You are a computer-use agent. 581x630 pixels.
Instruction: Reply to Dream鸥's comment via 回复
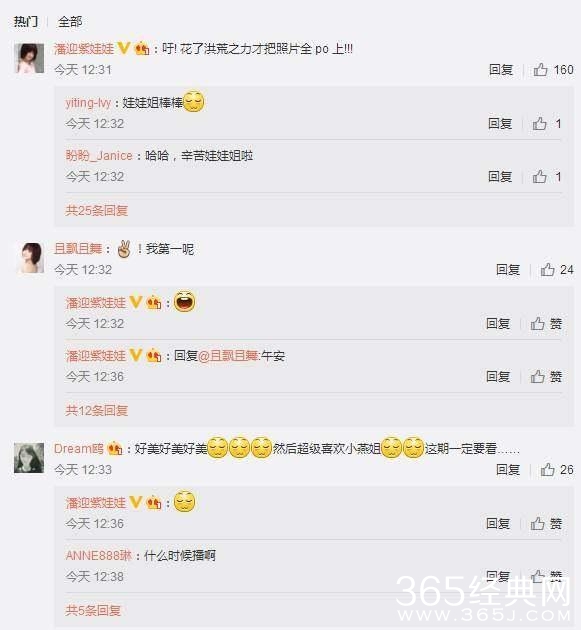(508, 470)
